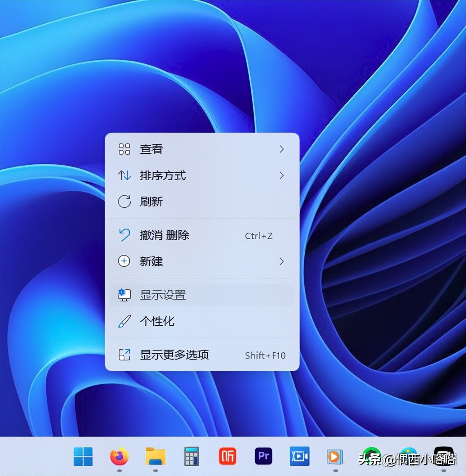Expand the 新建 submenu chevron
The height and width of the screenshot is (476, 466).
(x=282, y=261)
